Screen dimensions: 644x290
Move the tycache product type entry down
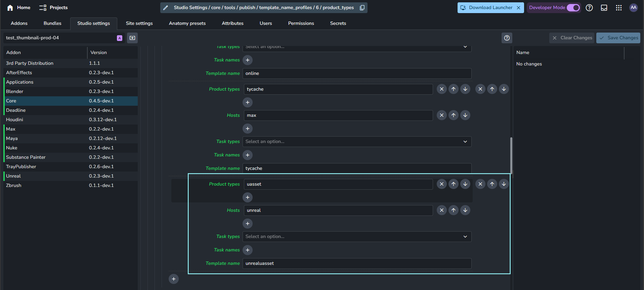pyautogui.click(x=465, y=89)
